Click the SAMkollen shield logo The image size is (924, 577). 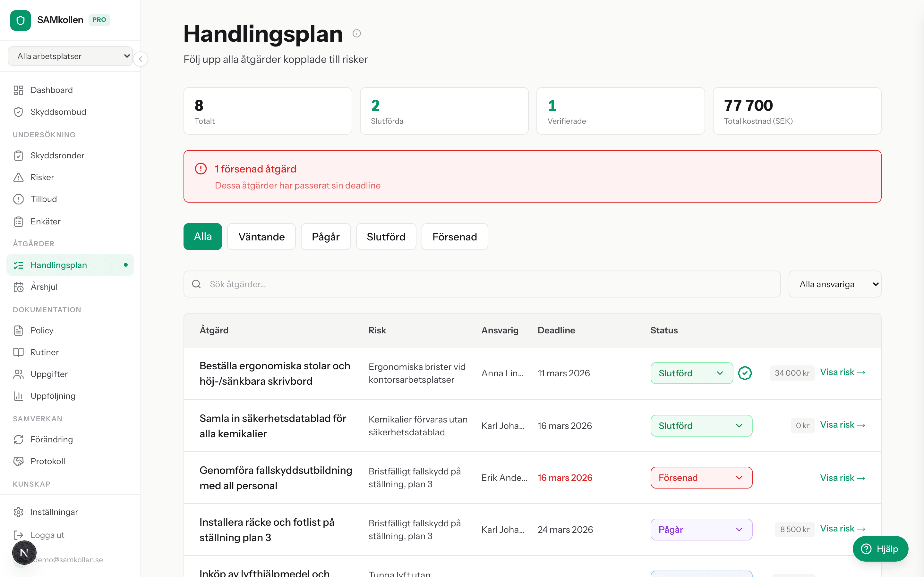20,20
